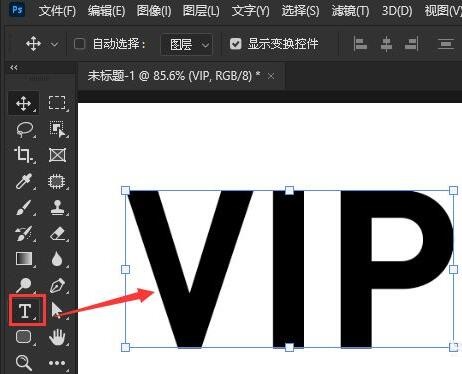Image resolution: width=462 pixels, height=374 pixels.
Task: Select the Path Selection arrow tool
Action: [x=57, y=310]
